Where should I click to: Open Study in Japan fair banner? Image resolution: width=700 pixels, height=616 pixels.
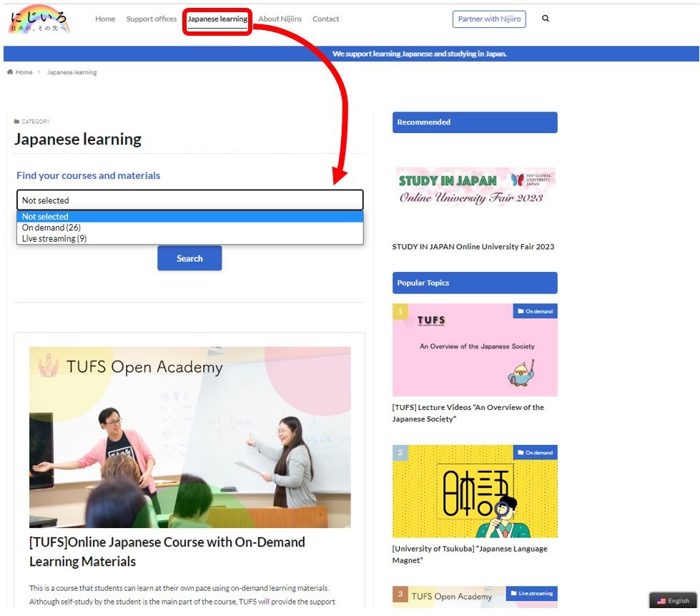coord(475,186)
